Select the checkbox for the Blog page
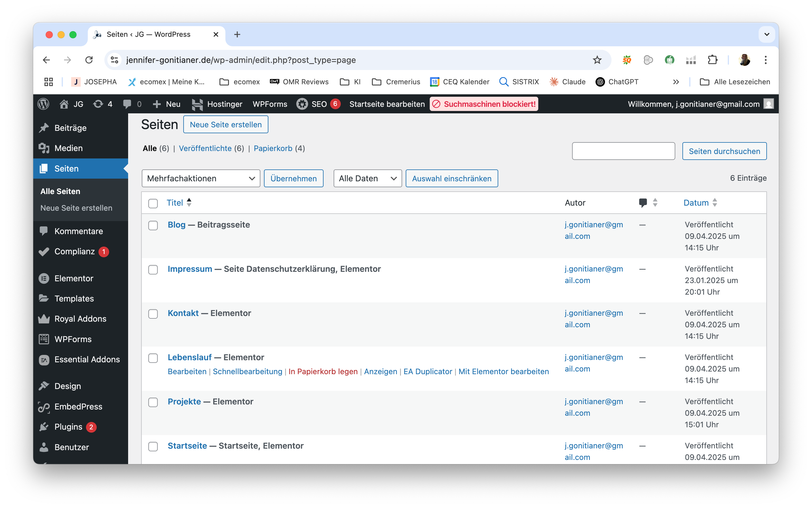This screenshot has height=508, width=812. click(153, 226)
